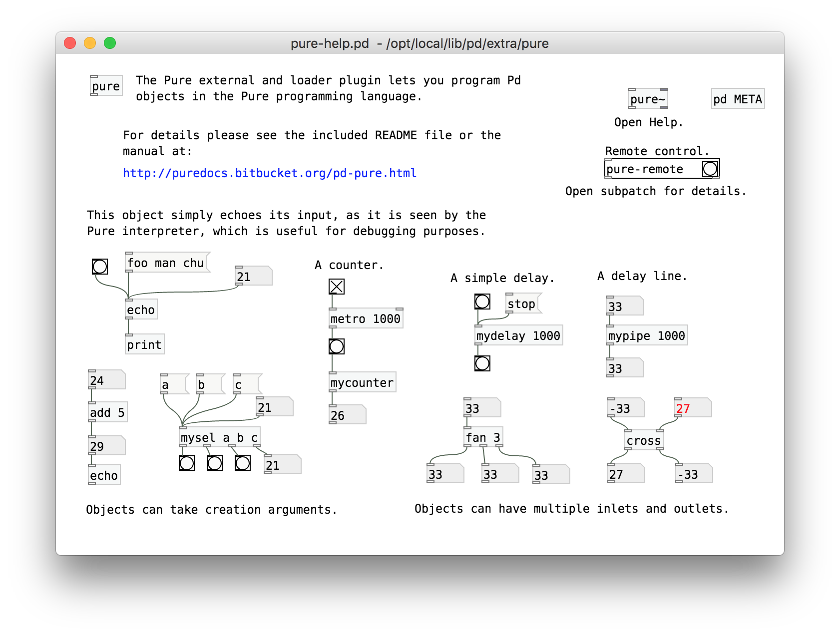Viewport: 840px width, 635px height.
Task: Click message box 'c'
Action: (x=248, y=384)
